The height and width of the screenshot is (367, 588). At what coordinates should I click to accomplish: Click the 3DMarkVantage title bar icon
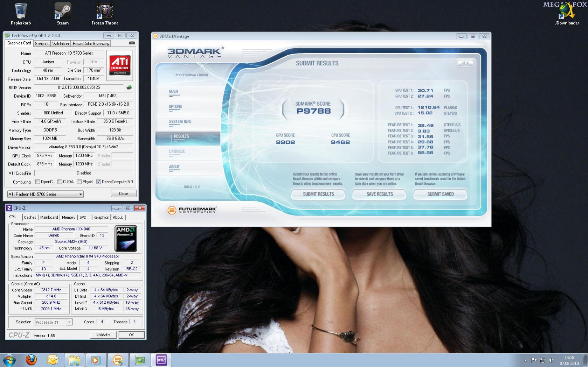coord(155,36)
